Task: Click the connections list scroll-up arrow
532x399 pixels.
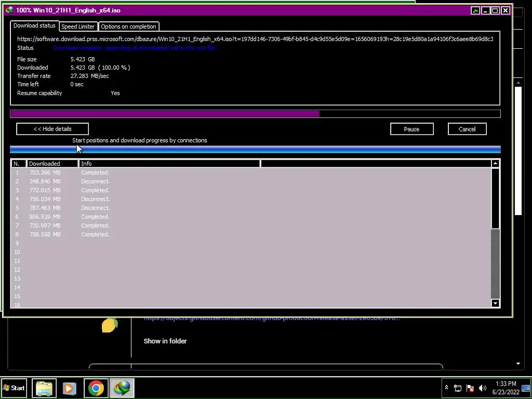Action: pos(495,164)
